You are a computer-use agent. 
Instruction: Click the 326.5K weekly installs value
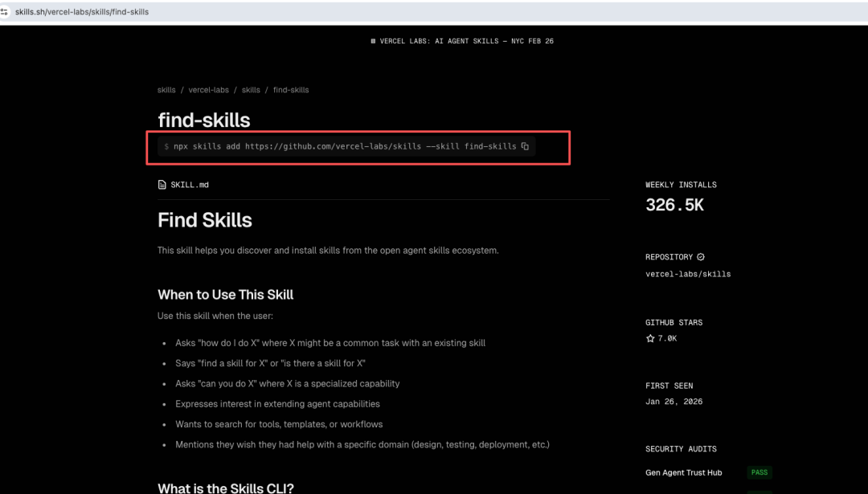[675, 206]
